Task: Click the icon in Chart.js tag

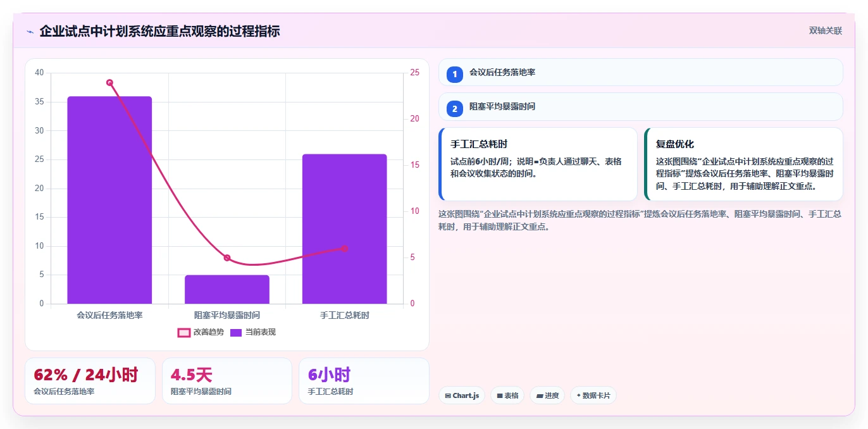Action: (x=448, y=395)
